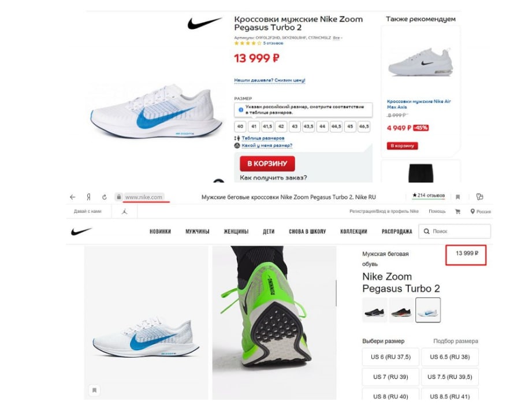Viewport: 532px width, 416px height.
Task: Click the Jordan brand logo
Action: point(125,211)
